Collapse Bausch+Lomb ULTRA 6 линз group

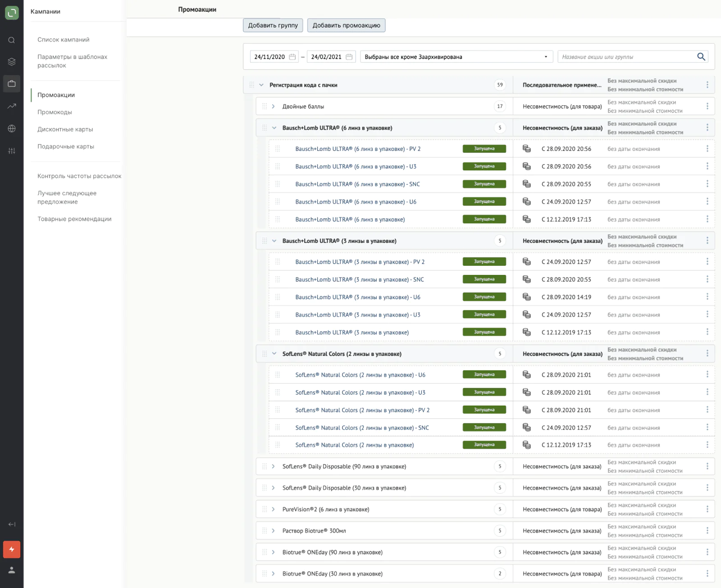274,128
